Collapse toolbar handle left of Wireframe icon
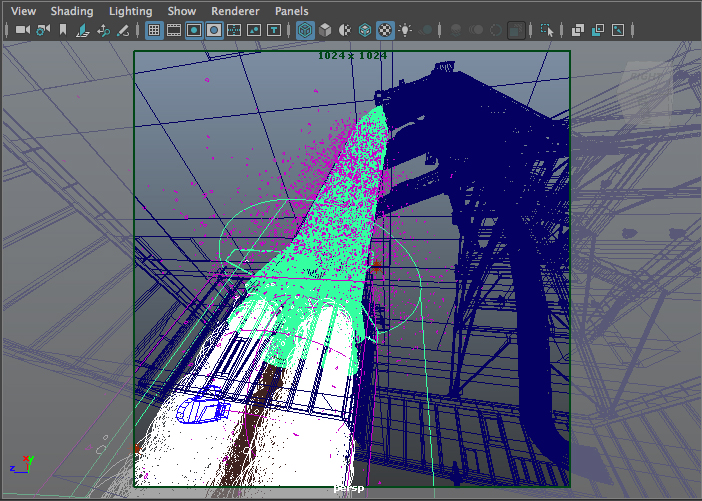Viewport: 702px width, 501px height. pyautogui.click(x=289, y=30)
